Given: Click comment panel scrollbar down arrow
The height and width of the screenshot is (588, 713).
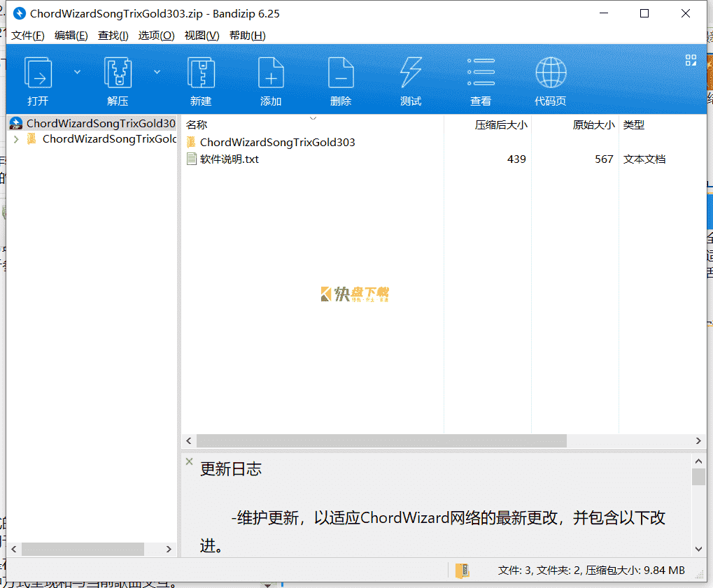Looking at the screenshot, I should tap(699, 549).
